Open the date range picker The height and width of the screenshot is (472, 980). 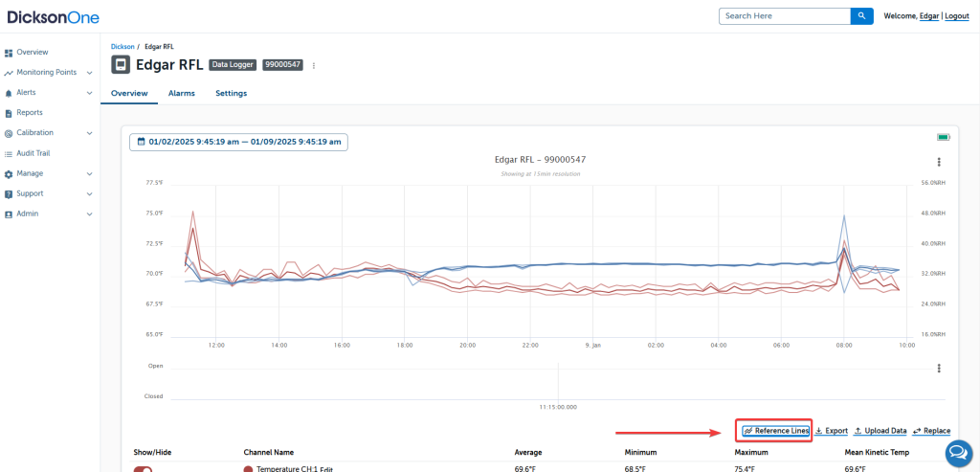[x=239, y=142]
